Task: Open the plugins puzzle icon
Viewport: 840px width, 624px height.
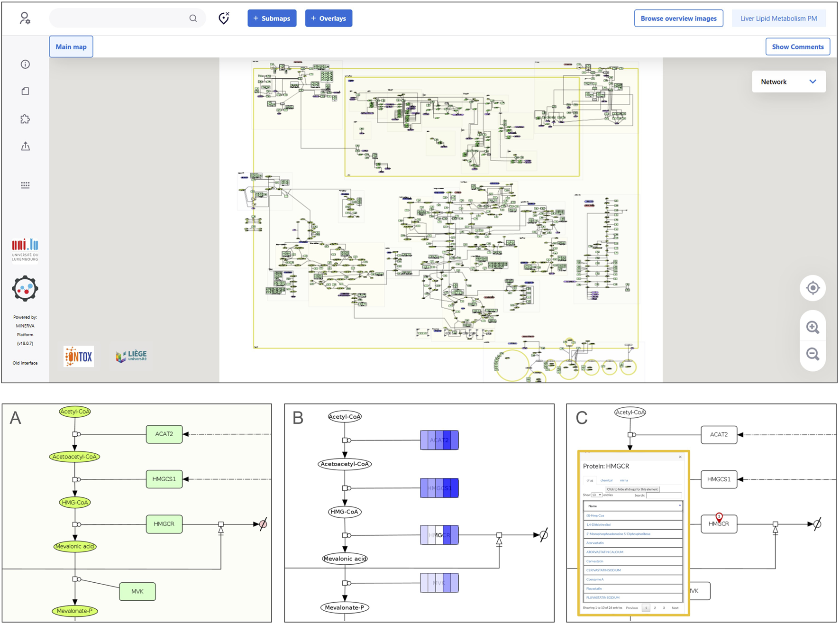Action: [25, 119]
